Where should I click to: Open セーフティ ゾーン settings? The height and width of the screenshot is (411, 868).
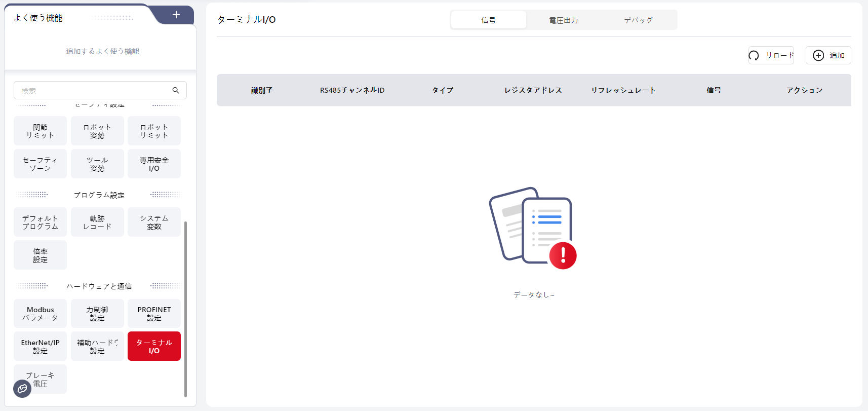[40, 164]
